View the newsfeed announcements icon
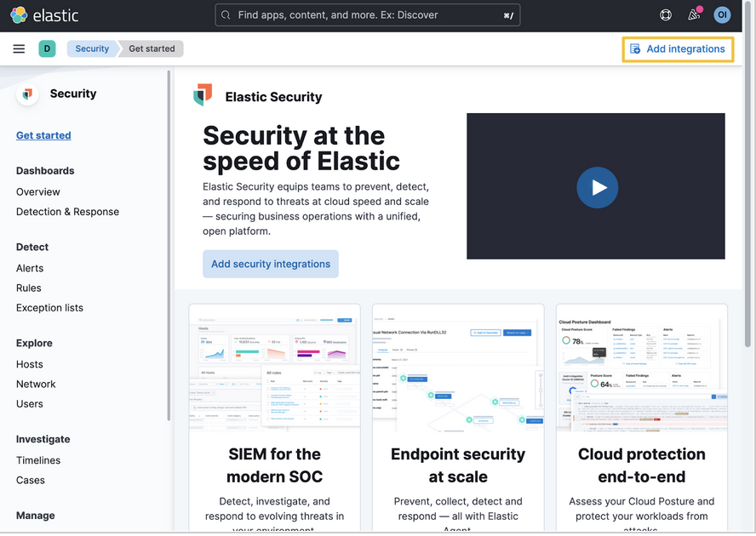756x536 pixels. [x=694, y=14]
